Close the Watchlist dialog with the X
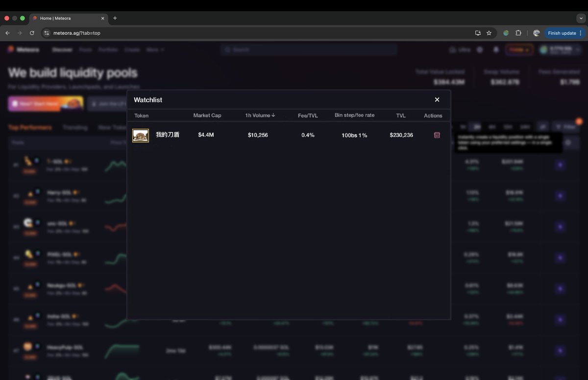The width and height of the screenshot is (588, 380). click(x=437, y=99)
